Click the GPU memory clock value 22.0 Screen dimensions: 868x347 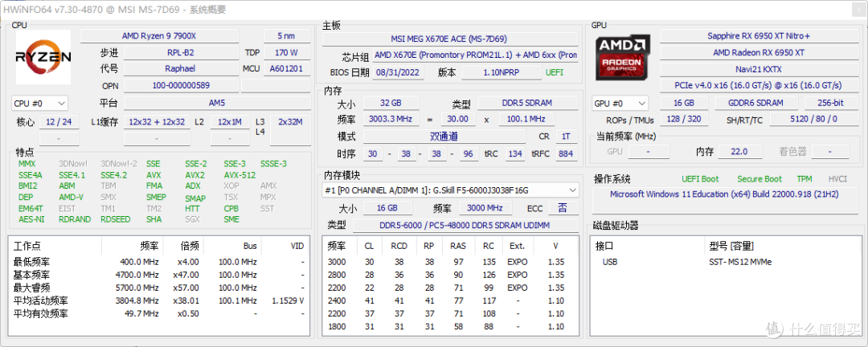(x=739, y=152)
